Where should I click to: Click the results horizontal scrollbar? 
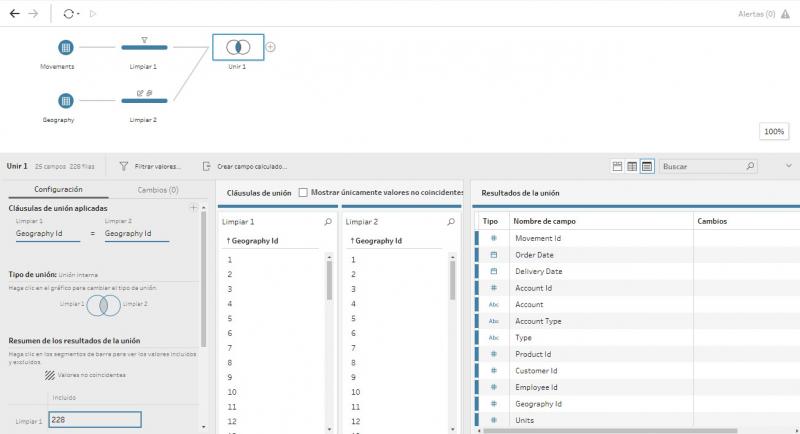point(610,431)
